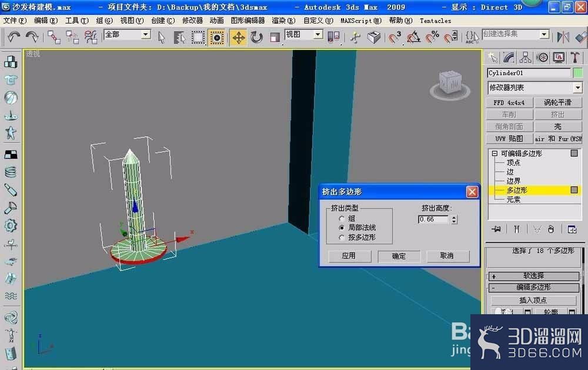Open the 修改器 menu

192,21
